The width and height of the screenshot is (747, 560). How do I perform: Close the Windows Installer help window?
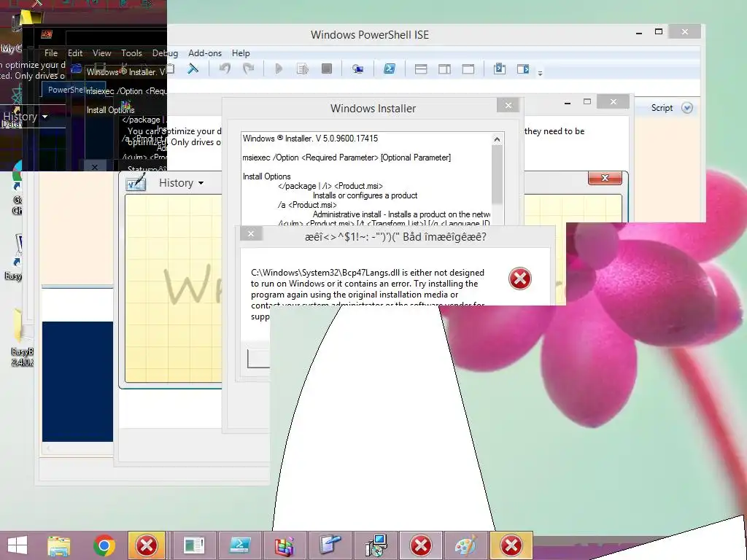[x=508, y=105]
